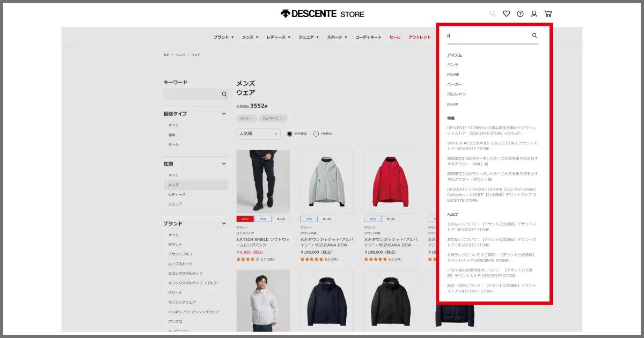The image size is (644, 338).
Task: Filter by アンブロ brand
Action: click(x=175, y=321)
